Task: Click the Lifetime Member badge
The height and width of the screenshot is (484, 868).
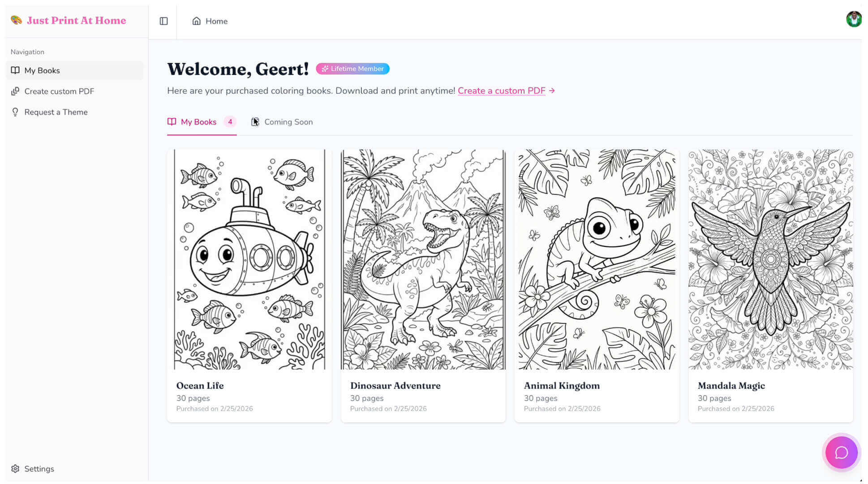Action: [x=352, y=69]
